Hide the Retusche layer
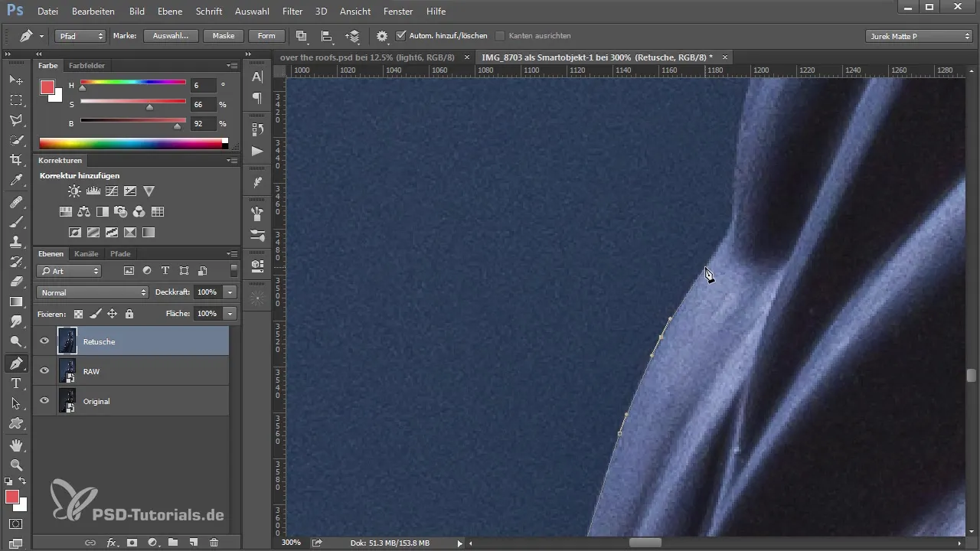Screen dimensions: 980x551 coord(44,341)
